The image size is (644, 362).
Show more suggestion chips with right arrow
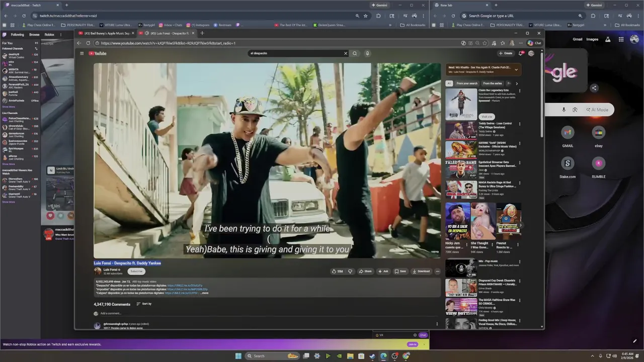(517, 83)
